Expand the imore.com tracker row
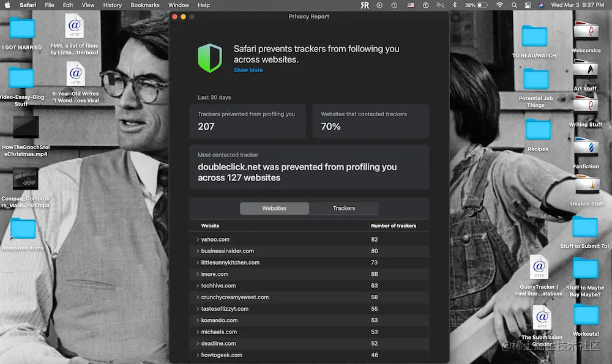Screen dimensions: 612x364 pyautogui.click(x=198, y=274)
